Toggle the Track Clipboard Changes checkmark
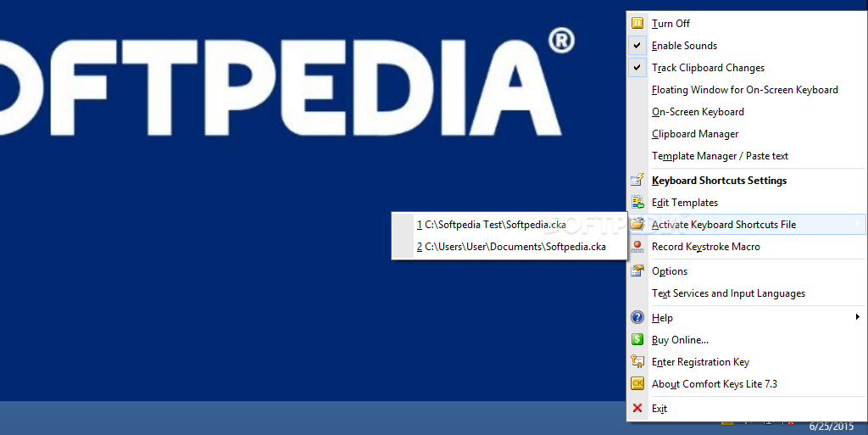Image resolution: width=868 pixels, height=435 pixels. (637, 68)
